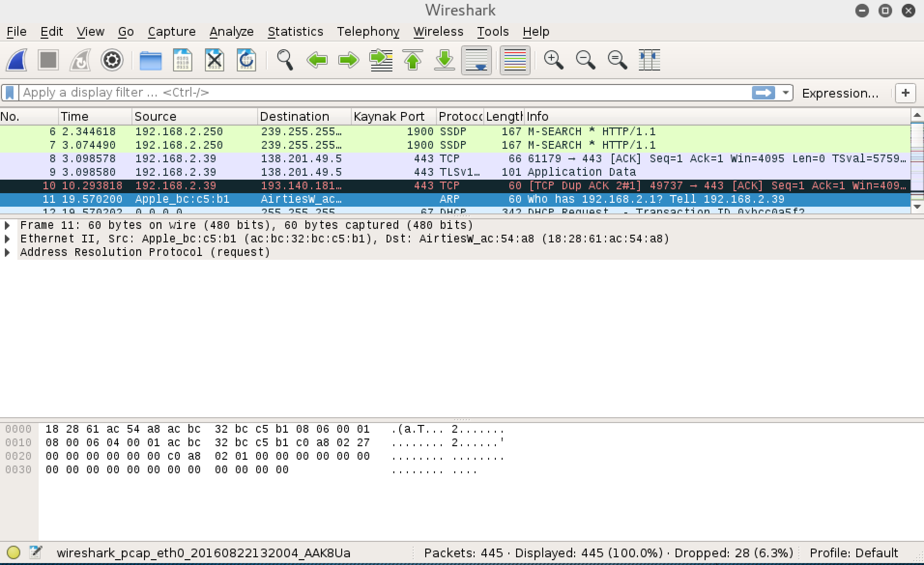Click capture file name in status bar
The width and height of the screenshot is (924, 565).
pyautogui.click(x=203, y=553)
